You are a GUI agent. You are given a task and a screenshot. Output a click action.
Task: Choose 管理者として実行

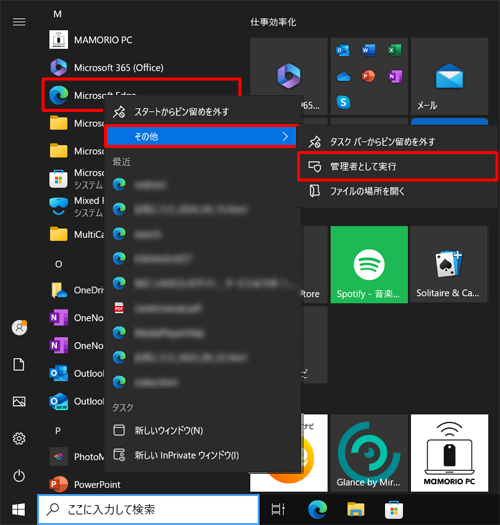[x=397, y=166]
